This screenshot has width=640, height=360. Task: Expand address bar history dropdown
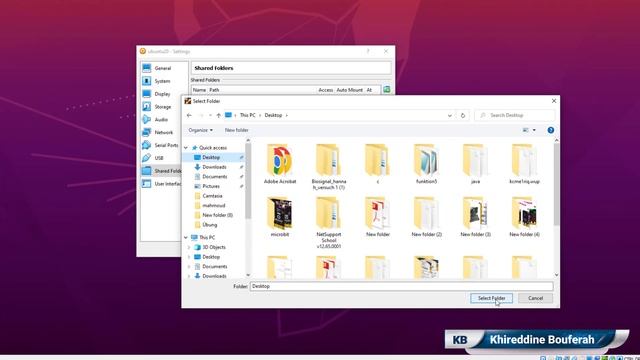click(x=449, y=116)
